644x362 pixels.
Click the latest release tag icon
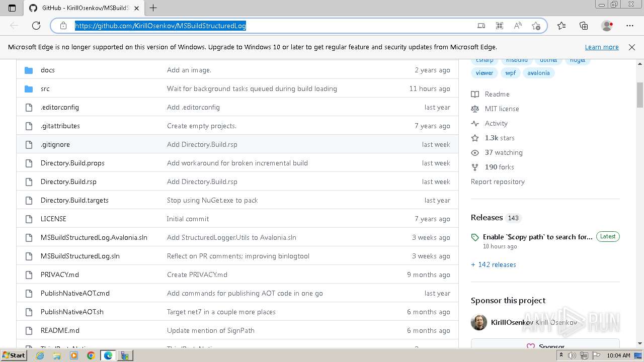click(x=475, y=237)
